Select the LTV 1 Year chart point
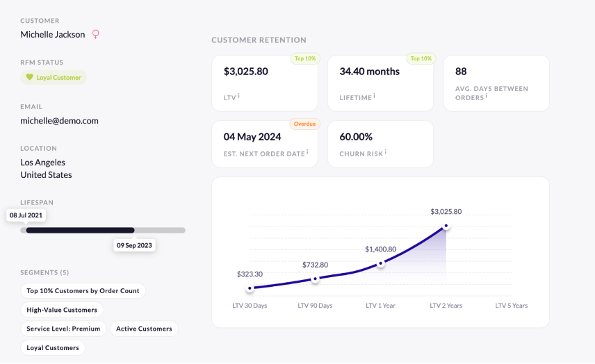 tap(381, 263)
